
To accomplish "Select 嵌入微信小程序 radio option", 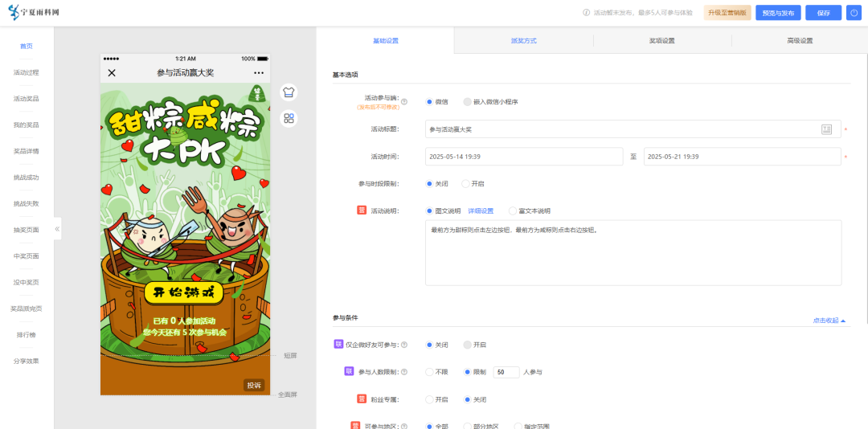I will click(467, 102).
